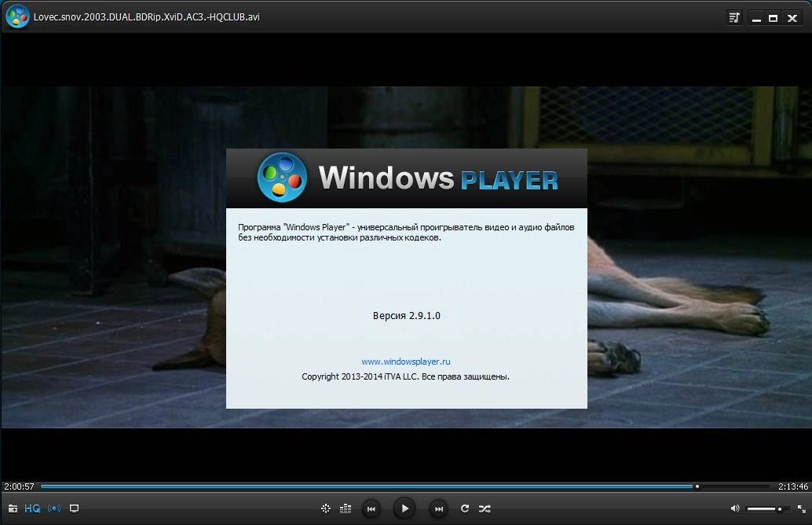Click copyright line '2013-2014 iTVA LLC'

379,376
